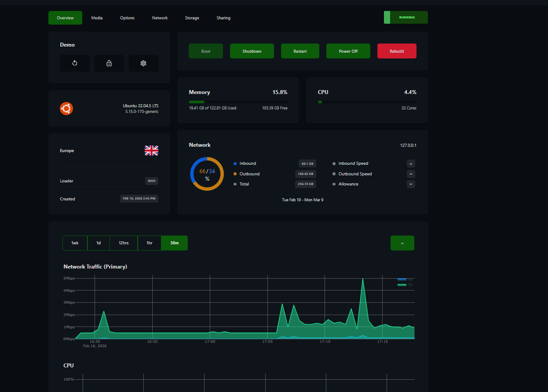Click the Network usage donut chart
The width and height of the screenshot is (548, 392).
pyautogui.click(x=207, y=174)
